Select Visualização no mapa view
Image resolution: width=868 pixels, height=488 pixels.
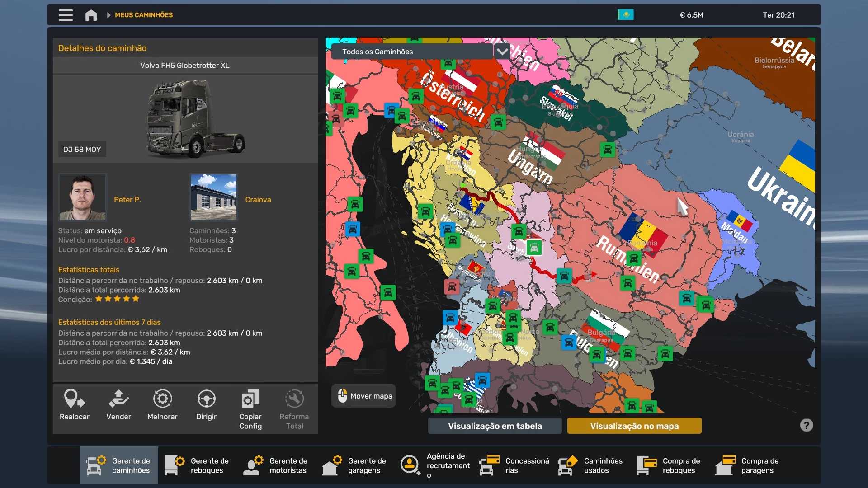[x=634, y=426]
